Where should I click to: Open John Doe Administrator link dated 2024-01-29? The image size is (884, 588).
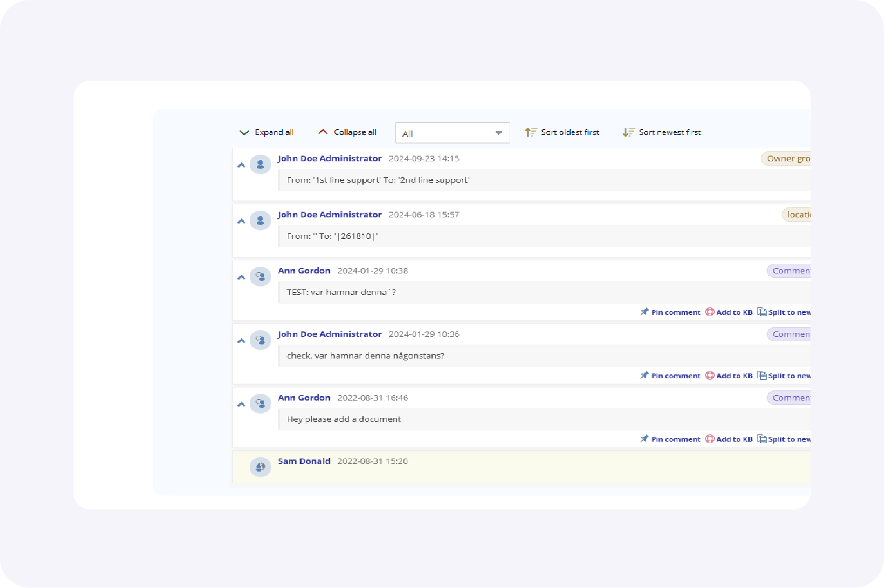tap(330, 334)
